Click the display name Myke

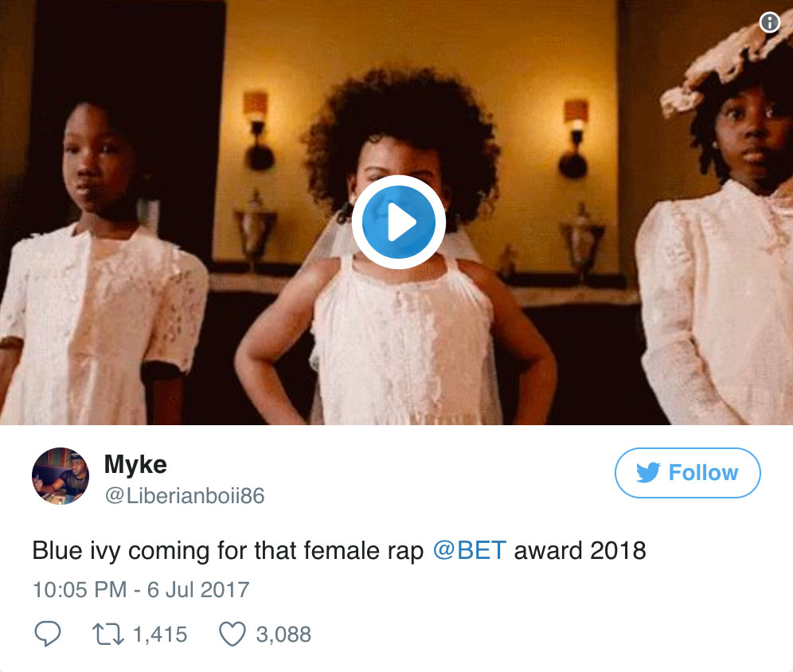pyautogui.click(x=135, y=464)
